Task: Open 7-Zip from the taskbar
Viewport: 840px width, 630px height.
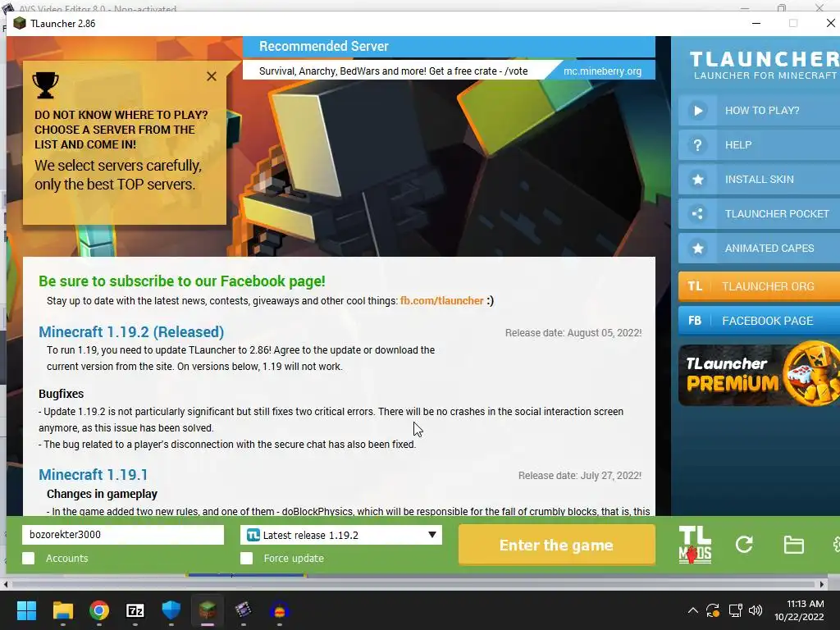Action: [x=135, y=610]
